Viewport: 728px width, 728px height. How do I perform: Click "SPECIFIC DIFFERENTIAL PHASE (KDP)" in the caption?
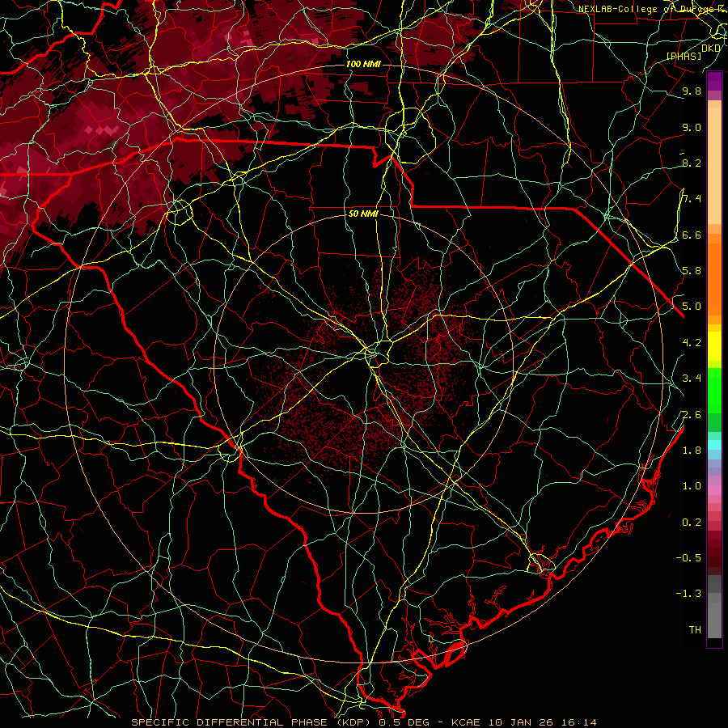coord(253,722)
